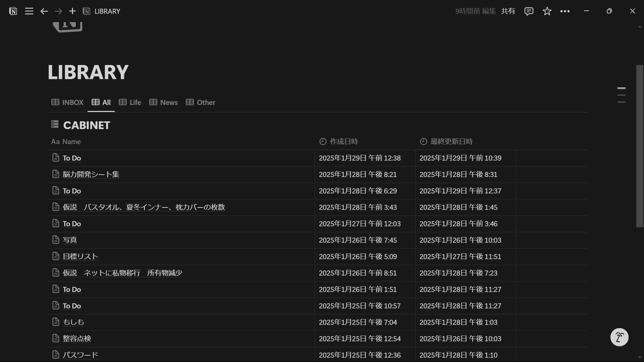This screenshot has width=644, height=362.
Task: Click the CABINET database icon
Action: pos(55,124)
